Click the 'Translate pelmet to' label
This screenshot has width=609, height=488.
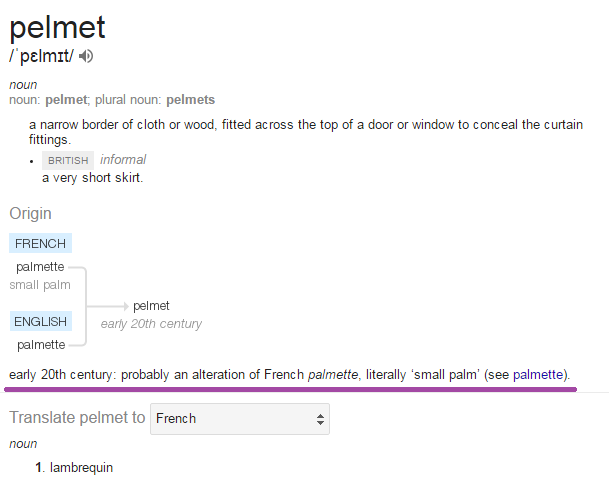77,418
